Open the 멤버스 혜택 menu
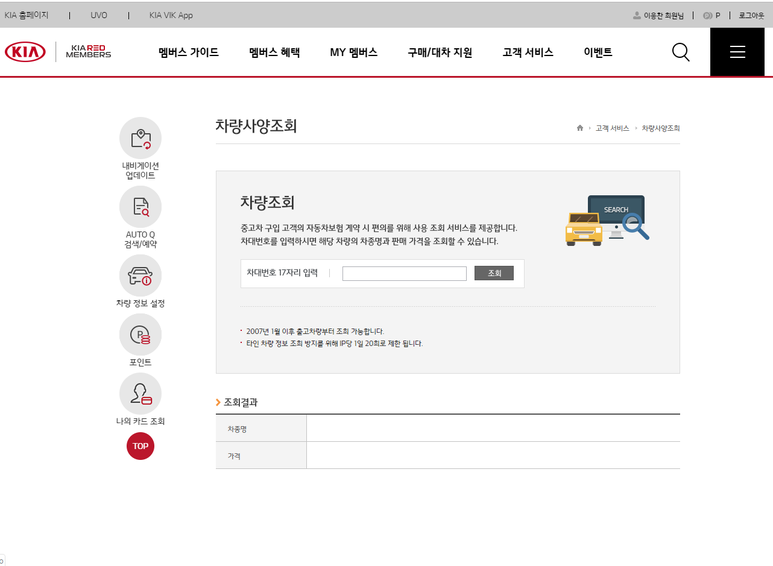 click(274, 52)
